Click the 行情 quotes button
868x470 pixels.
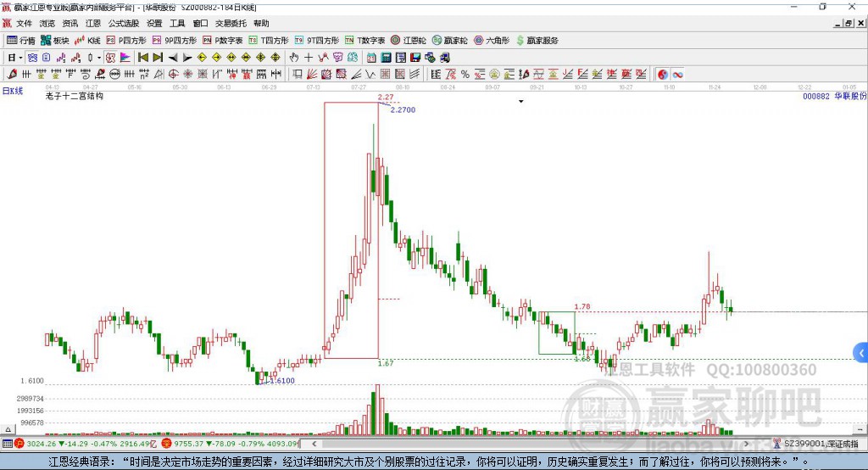click(x=21, y=41)
